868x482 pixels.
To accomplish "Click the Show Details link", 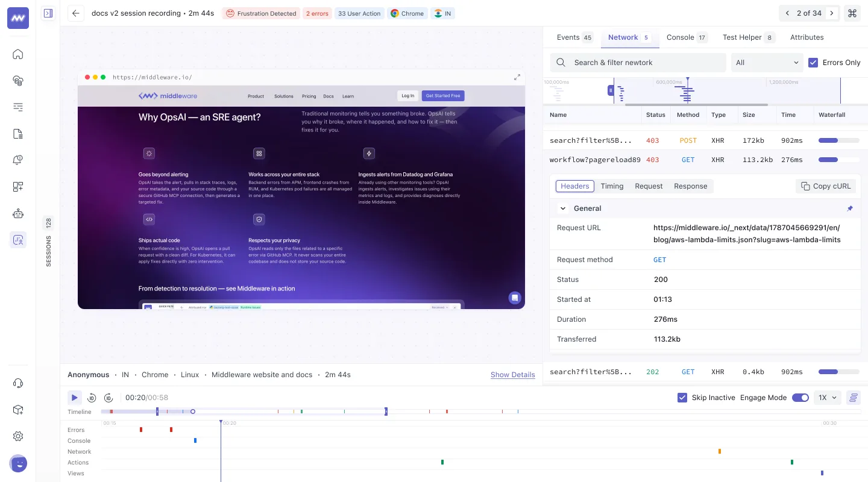I will tap(512, 375).
